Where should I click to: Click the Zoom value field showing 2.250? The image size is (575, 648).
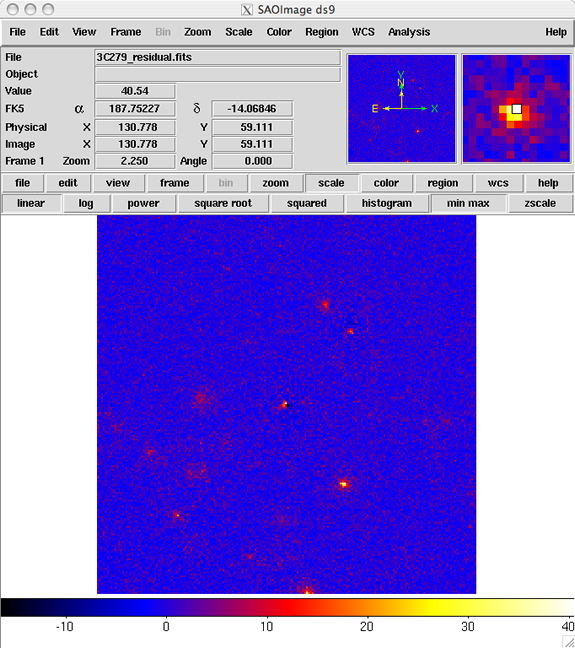coord(135,161)
